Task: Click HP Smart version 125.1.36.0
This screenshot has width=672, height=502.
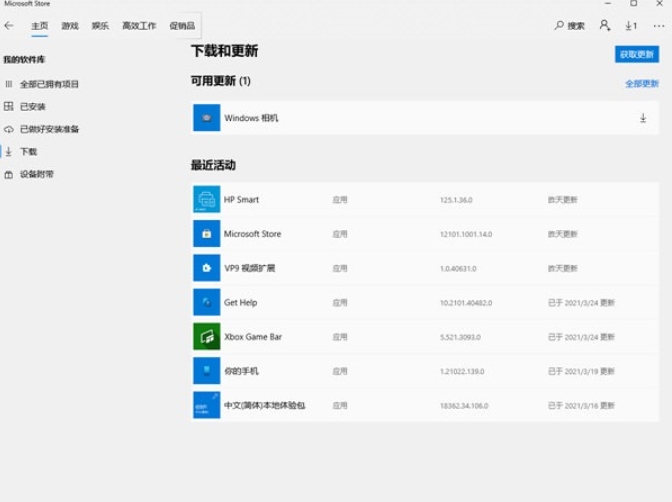Action: click(456, 200)
